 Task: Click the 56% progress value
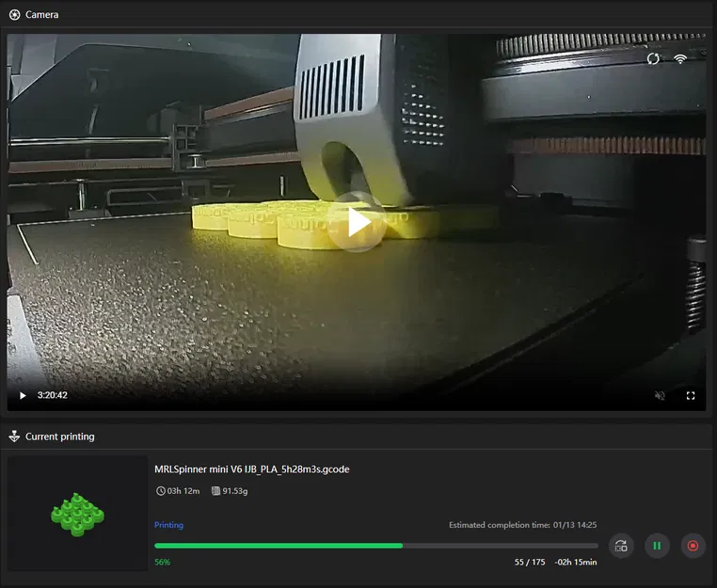(x=163, y=562)
